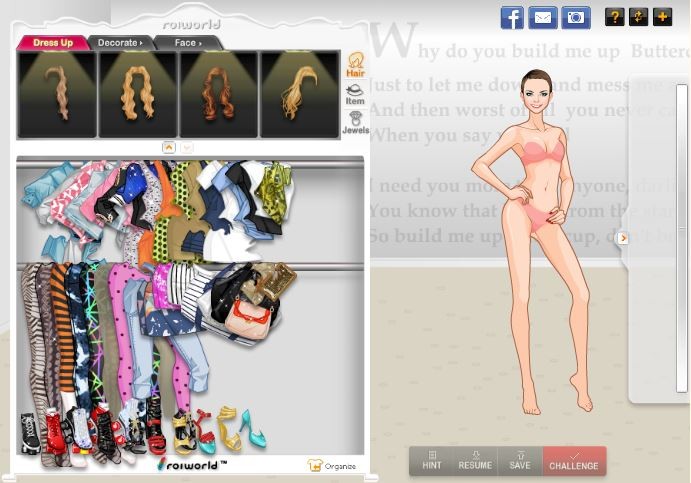
Task: Select the Jewels ring category icon
Action: 355,124
